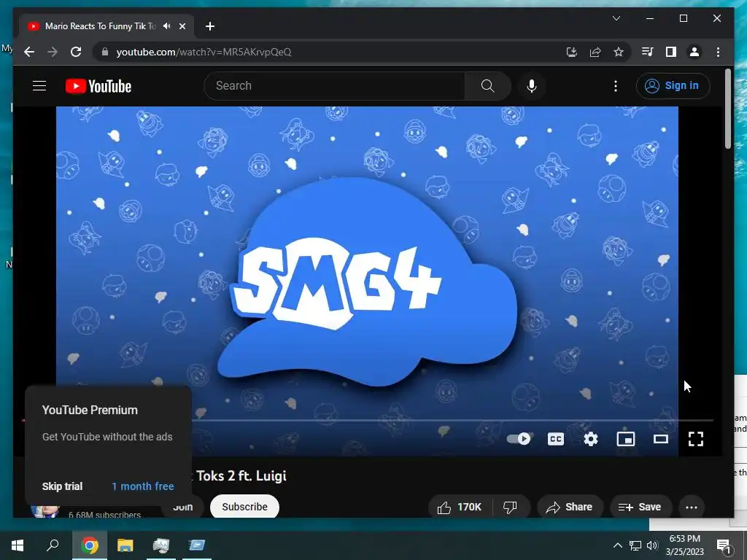The height and width of the screenshot is (560, 747).
Task: Open clock showing 6:53 PM
Action: [684, 545]
